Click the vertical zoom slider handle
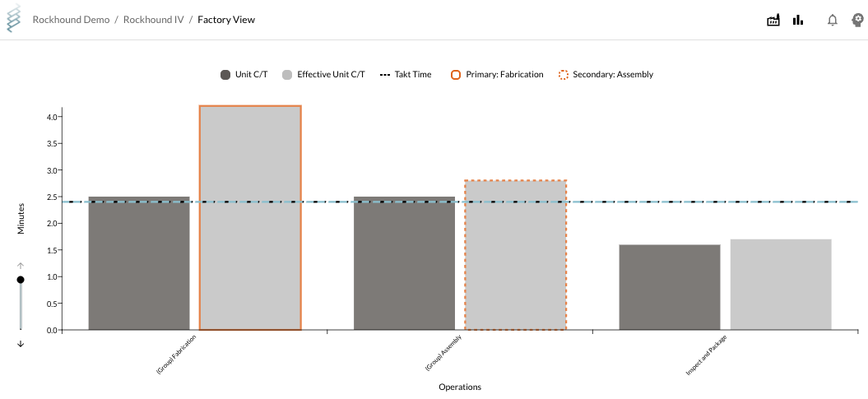Image resolution: width=868 pixels, height=399 pixels. pos(21,280)
